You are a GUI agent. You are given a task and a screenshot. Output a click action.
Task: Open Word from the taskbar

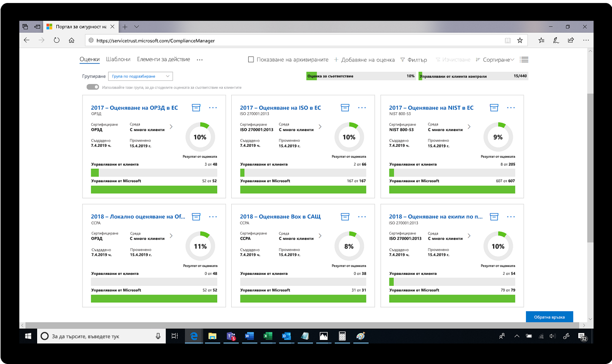click(249, 336)
